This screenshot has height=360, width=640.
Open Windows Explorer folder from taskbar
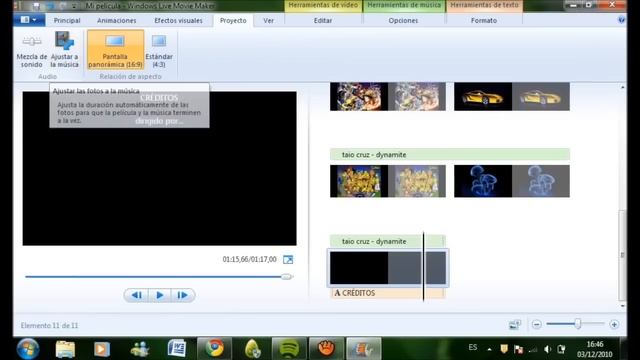click(65, 349)
